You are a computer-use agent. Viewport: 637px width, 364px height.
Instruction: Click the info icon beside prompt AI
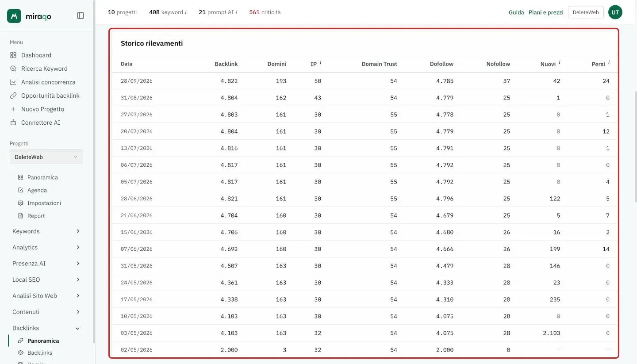coord(236,12)
